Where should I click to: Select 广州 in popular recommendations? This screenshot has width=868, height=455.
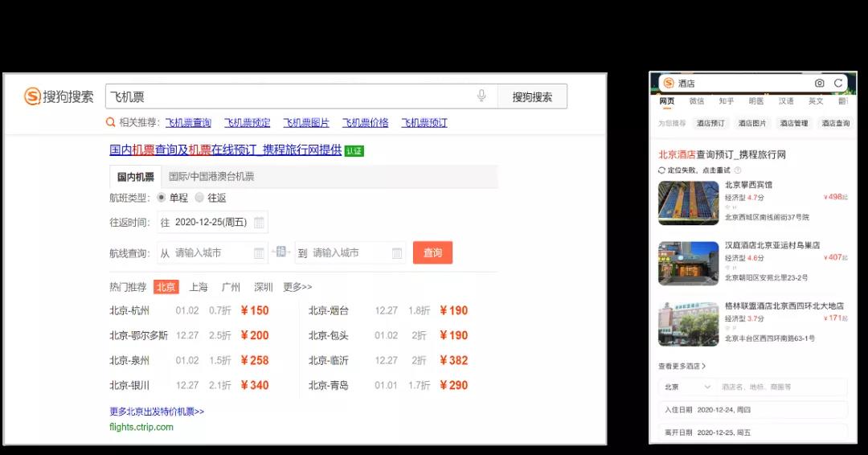[231, 287]
